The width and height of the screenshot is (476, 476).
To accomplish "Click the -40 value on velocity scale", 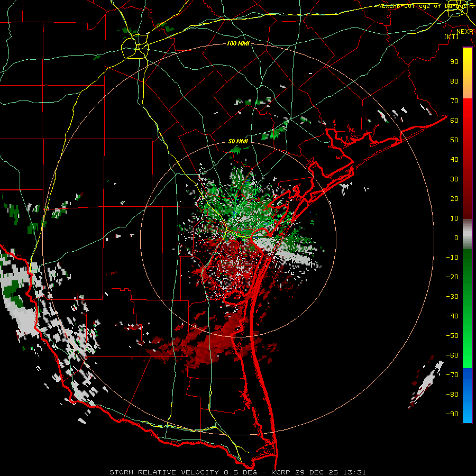I will point(452,316).
